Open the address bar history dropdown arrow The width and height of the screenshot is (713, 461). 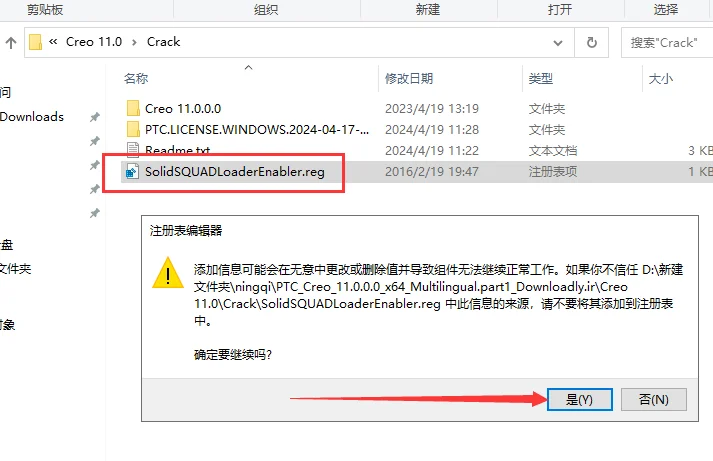click(x=558, y=43)
